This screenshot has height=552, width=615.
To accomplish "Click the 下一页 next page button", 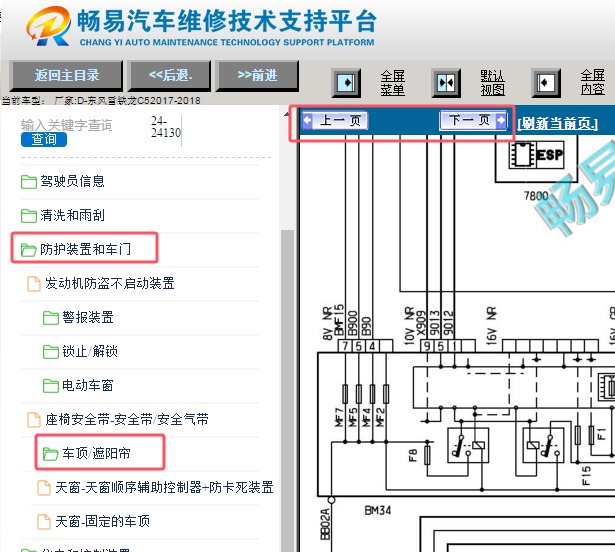I will [x=474, y=120].
